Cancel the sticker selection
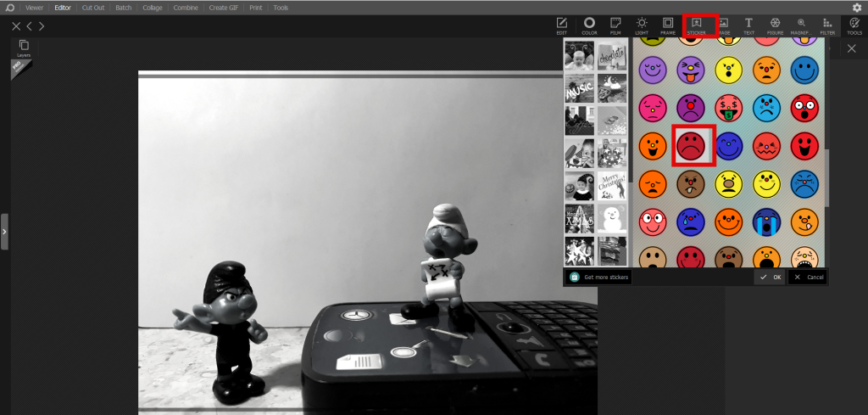 808,277
